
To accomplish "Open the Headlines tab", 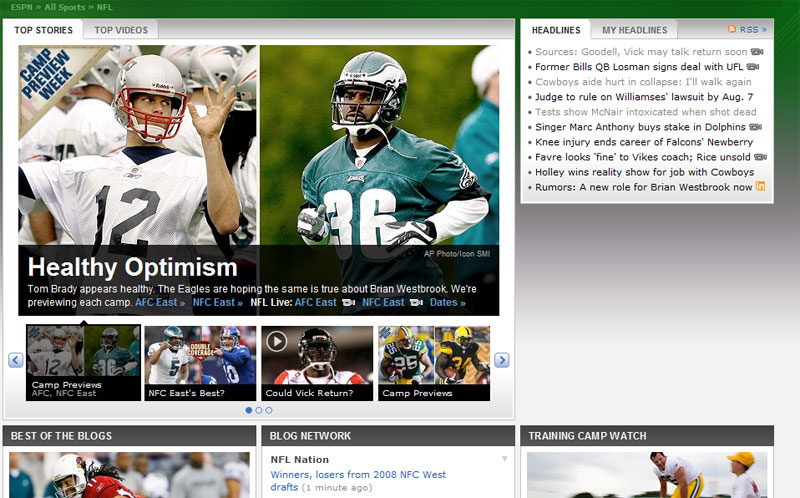I will coord(556,30).
